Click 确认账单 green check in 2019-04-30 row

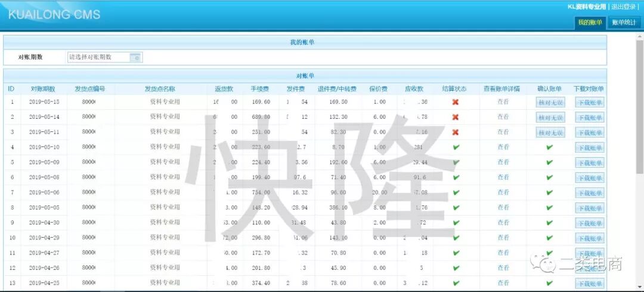(x=550, y=223)
